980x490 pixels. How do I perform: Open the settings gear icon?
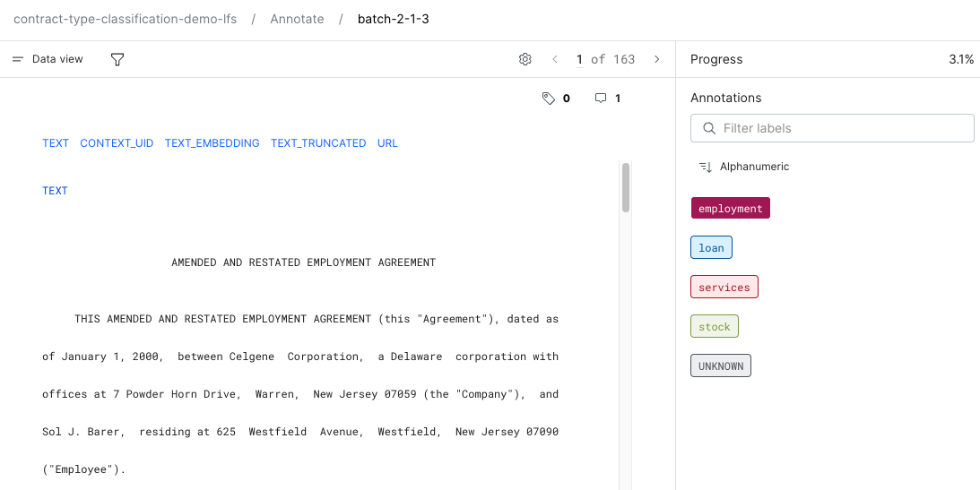point(525,59)
